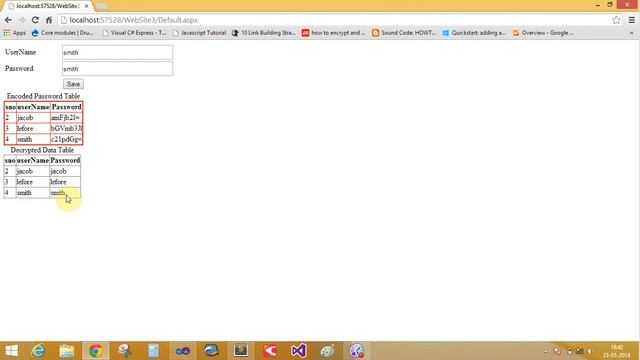Open the red Camtasia icon in taskbar
This screenshot has width=640, height=360.
[270, 351]
